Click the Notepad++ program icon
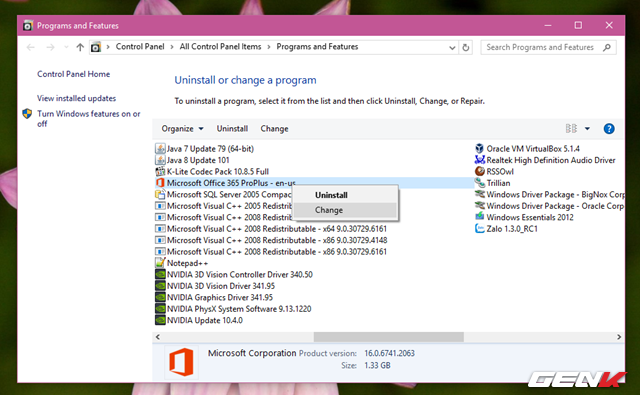 click(x=160, y=263)
